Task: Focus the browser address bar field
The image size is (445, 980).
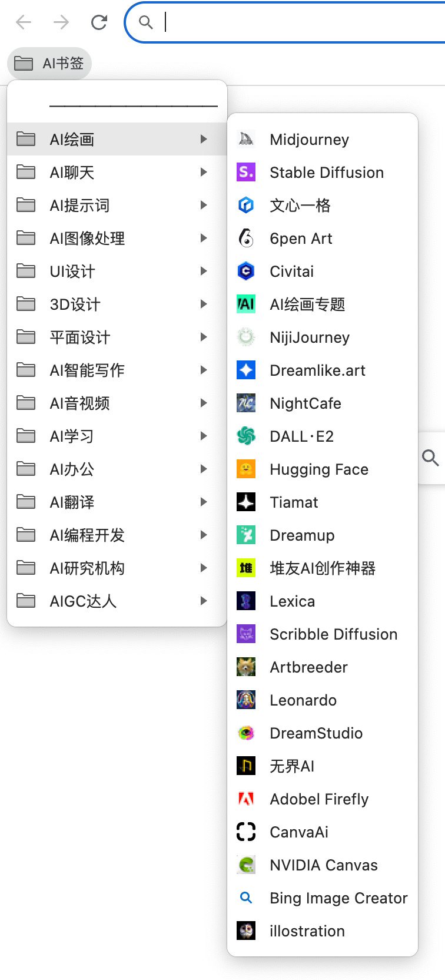Action: coord(294,22)
